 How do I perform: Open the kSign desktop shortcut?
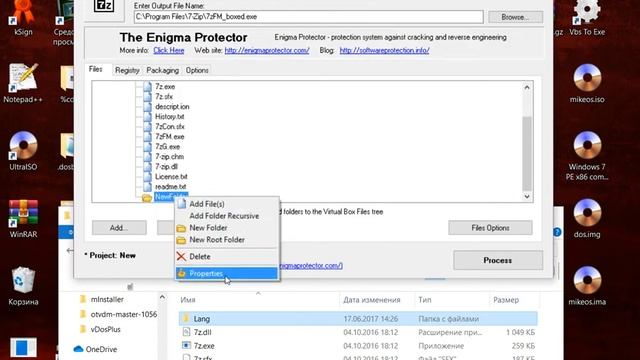click(23, 16)
